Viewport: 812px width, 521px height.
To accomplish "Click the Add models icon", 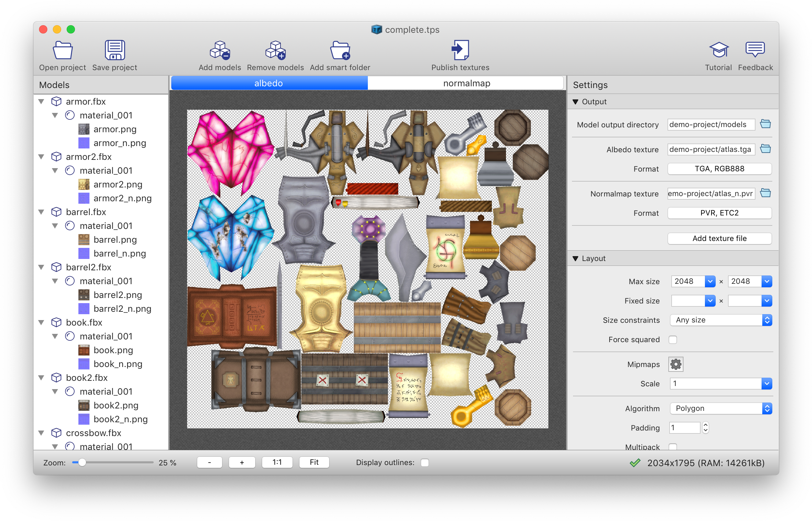I will pos(220,51).
